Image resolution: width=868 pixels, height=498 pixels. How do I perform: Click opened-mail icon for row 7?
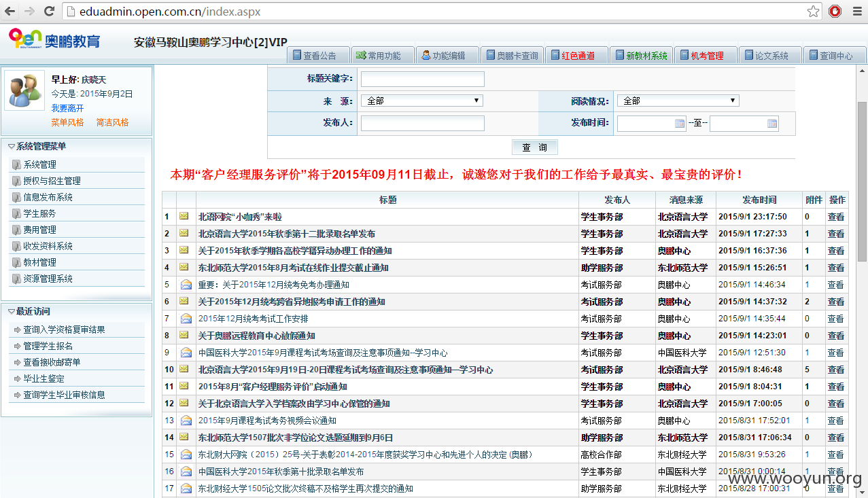[186, 319]
